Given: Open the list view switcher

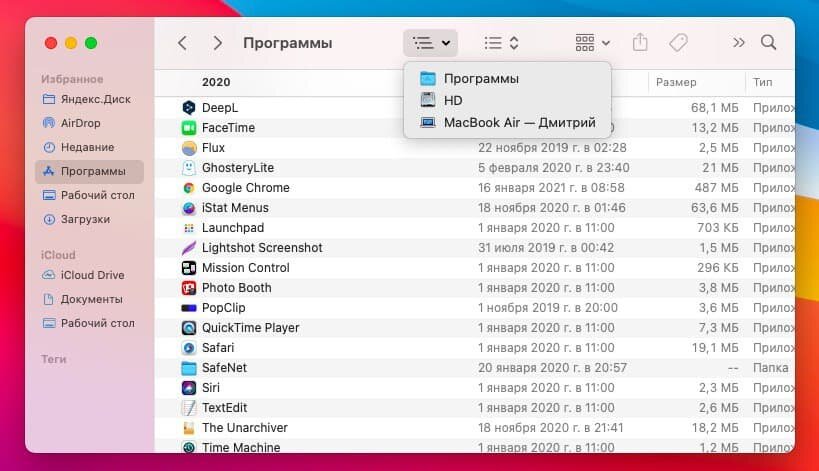Looking at the screenshot, I should 501,43.
